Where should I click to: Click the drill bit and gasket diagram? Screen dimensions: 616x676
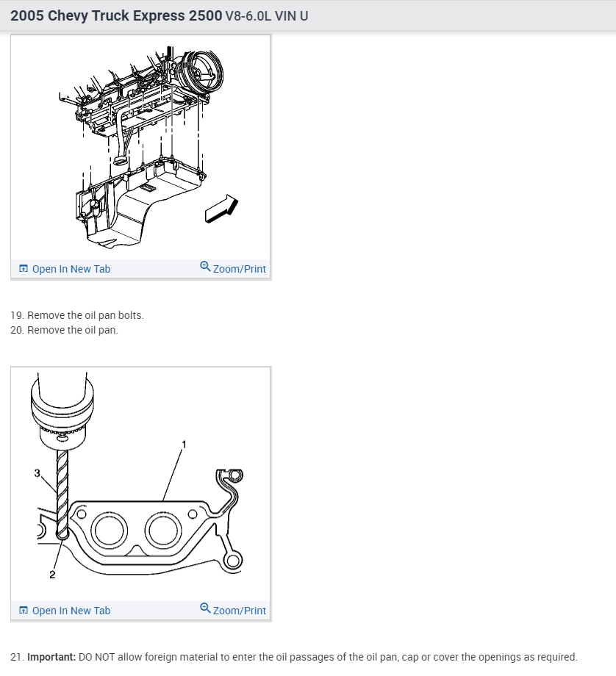(x=141, y=483)
